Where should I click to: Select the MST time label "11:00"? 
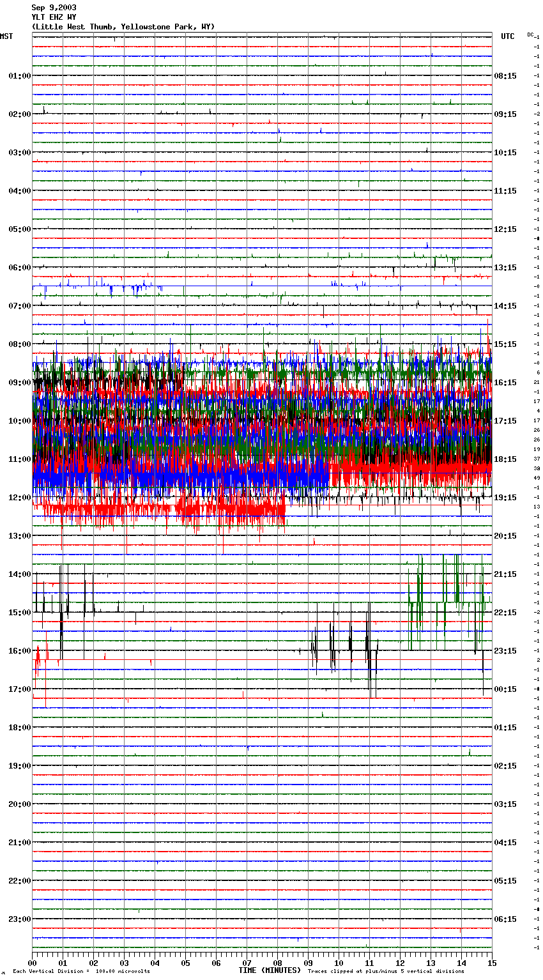coord(20,459)
